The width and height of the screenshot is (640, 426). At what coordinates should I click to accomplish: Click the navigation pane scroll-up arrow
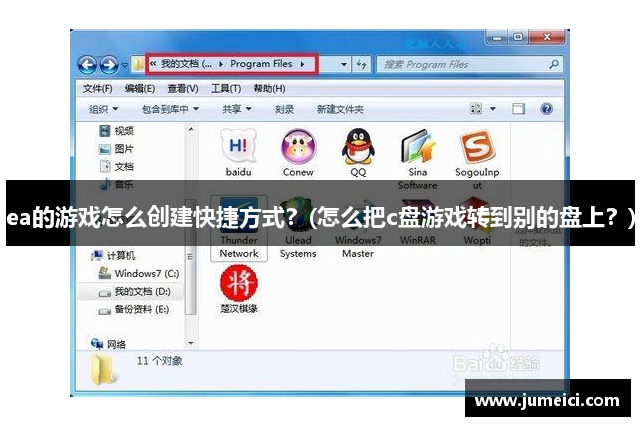click(191, 129)
